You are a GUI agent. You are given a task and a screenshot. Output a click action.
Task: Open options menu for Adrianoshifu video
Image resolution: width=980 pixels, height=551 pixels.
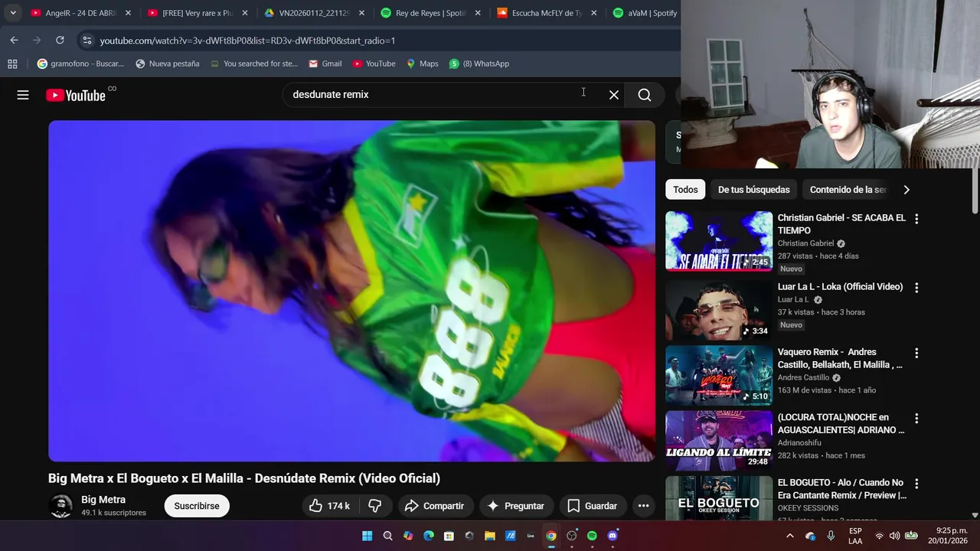[916, 419]
